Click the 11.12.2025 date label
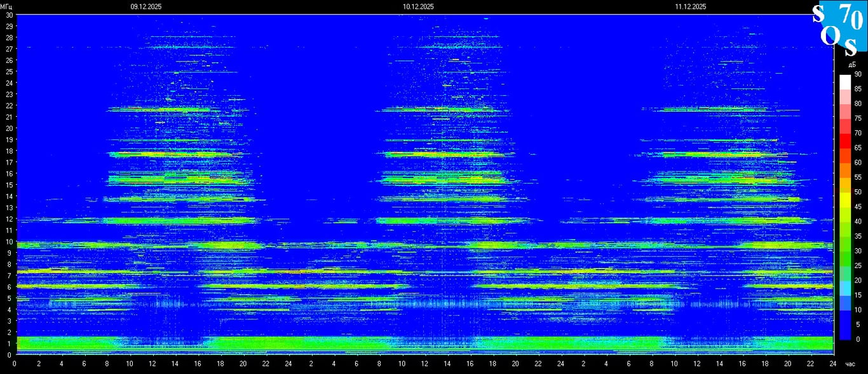The width and height of the screenshot is (868, 374). coord(691,6)
